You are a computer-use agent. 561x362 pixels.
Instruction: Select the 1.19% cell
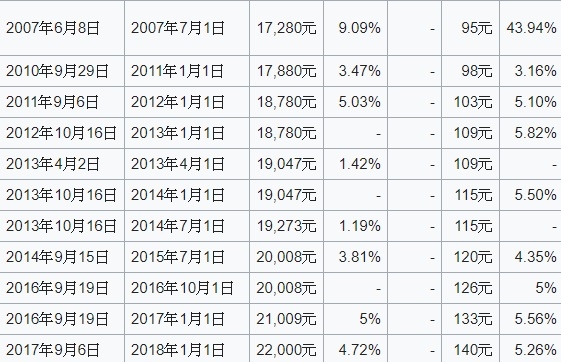[x=355, y=226]
